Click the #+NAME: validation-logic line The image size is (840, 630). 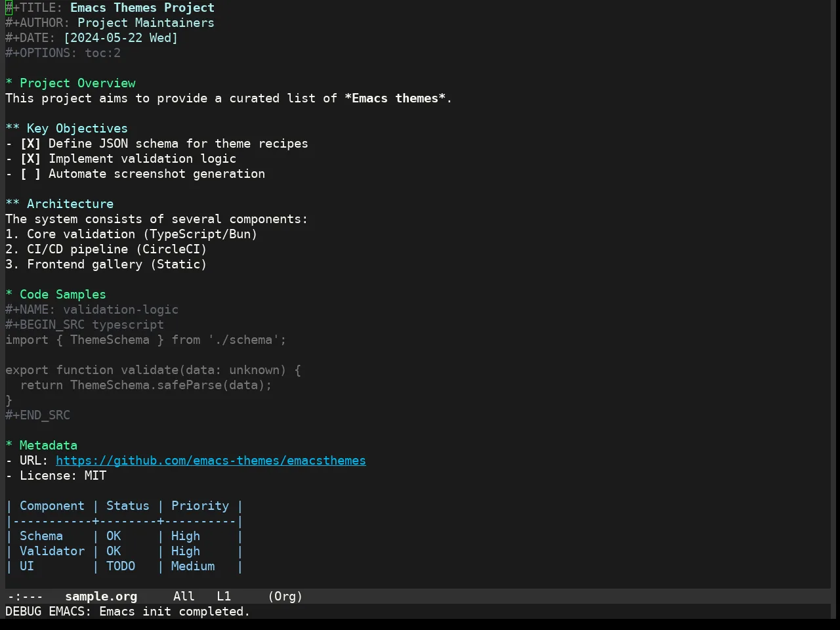click(x=92, y=310)
